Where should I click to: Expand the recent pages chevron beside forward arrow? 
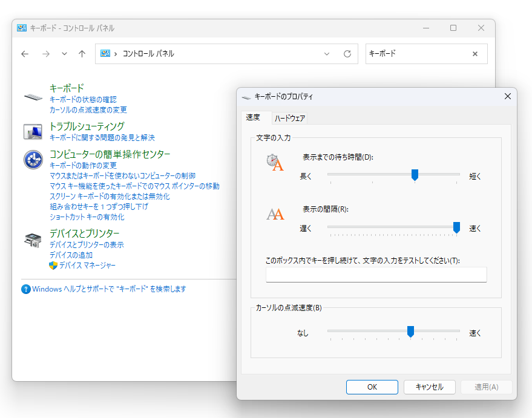click(x=64, y=54)
